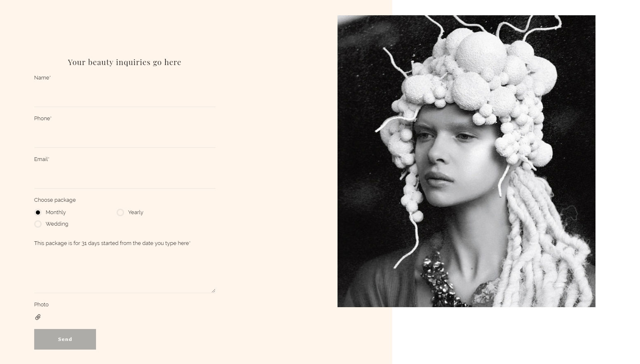Click the Email field label
The width and height of the screenshot is (640, 364).
tap(42, 159)
